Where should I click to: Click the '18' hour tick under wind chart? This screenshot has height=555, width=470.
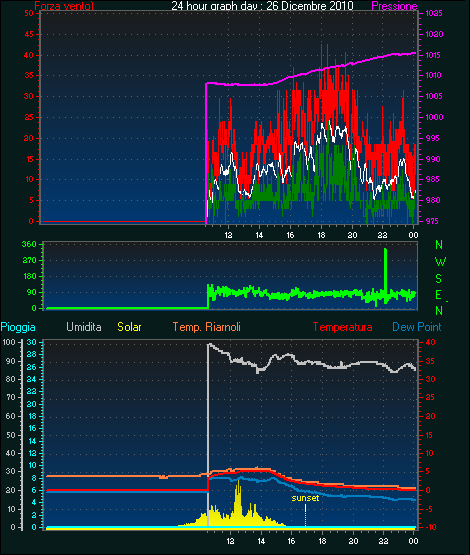pos(321,235)
